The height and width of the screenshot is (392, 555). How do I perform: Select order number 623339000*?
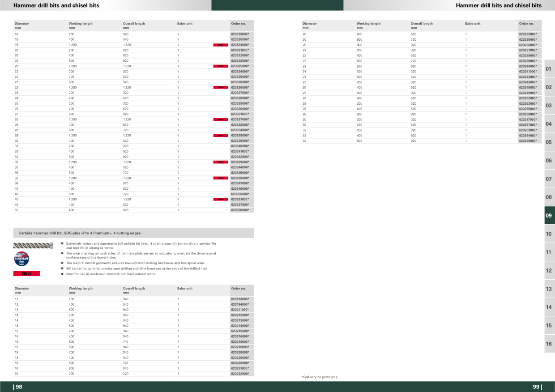pyautogui.click(x=240, y=141)
